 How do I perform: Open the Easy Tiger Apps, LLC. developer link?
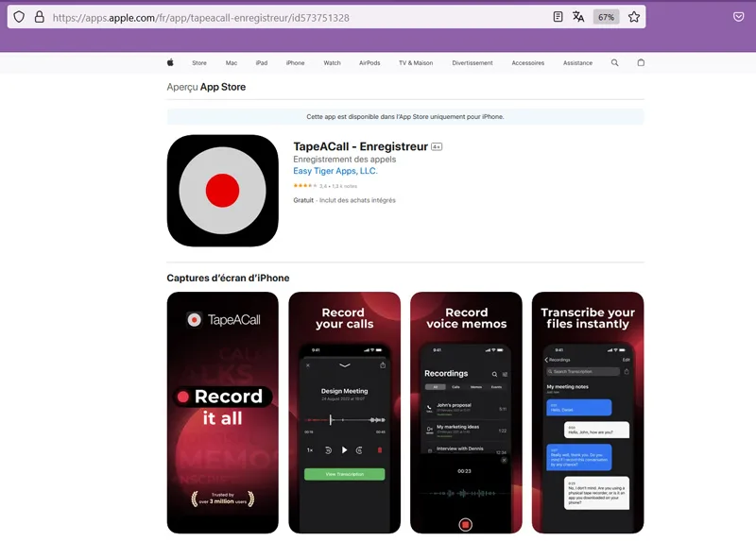click(335, 171)
